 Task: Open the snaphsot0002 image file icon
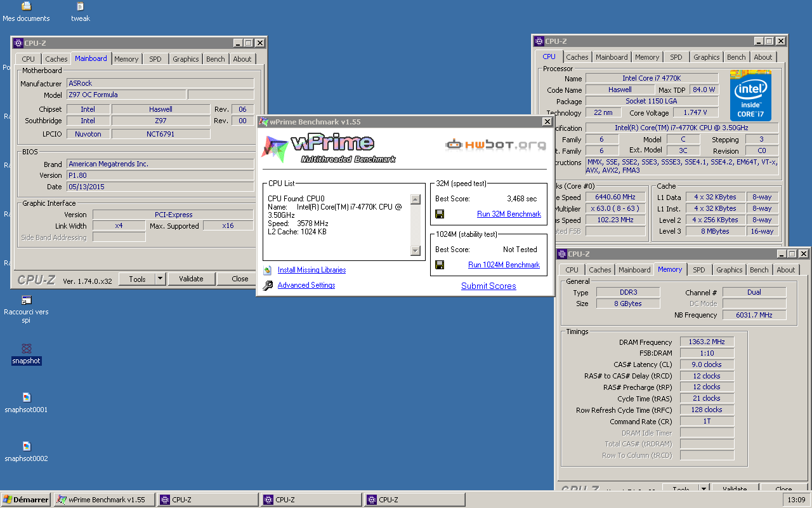point(26,446)
